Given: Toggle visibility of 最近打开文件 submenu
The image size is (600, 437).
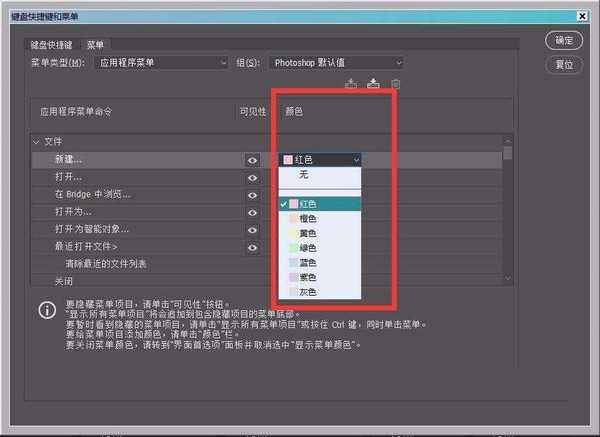Looking at the screenshot, I should (x=252, y=246).
